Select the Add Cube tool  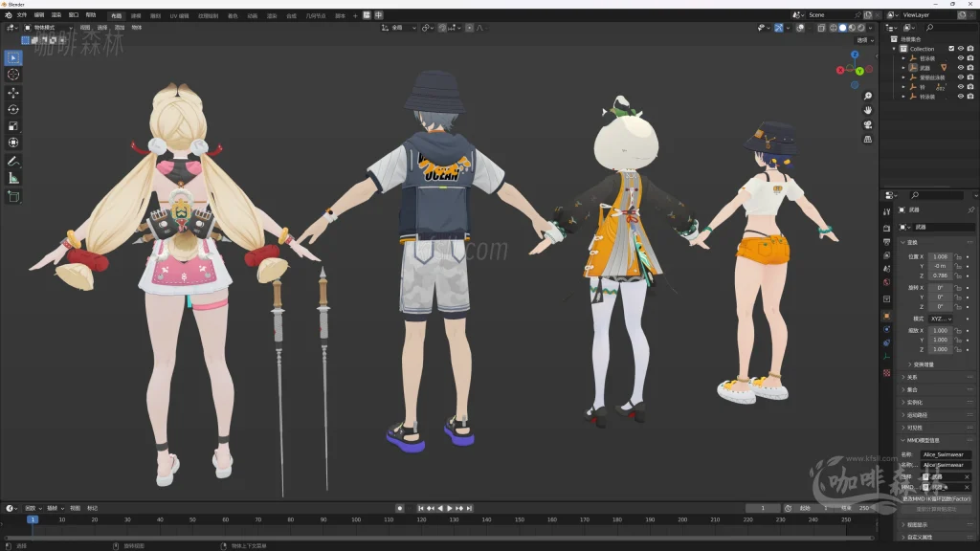click(x=13, y=197)
